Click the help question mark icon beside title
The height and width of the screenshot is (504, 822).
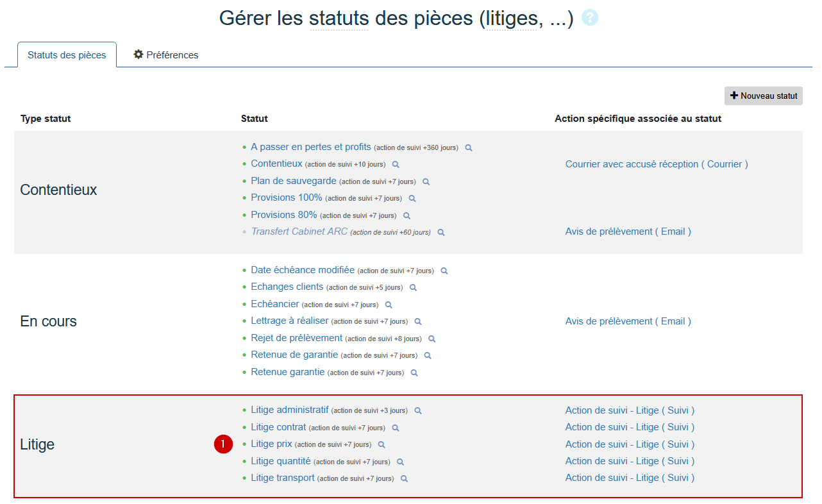590,18
